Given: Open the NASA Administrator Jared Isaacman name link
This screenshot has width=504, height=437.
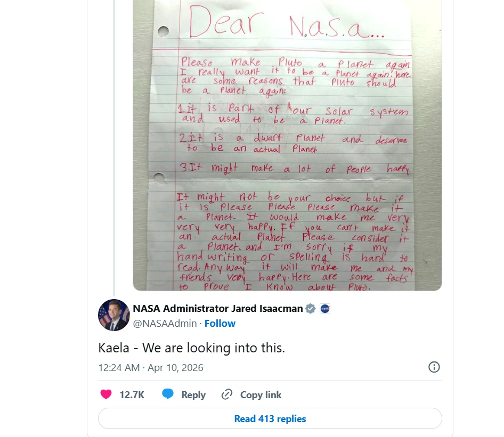Looking at the screenshot, I should point(217,308).
